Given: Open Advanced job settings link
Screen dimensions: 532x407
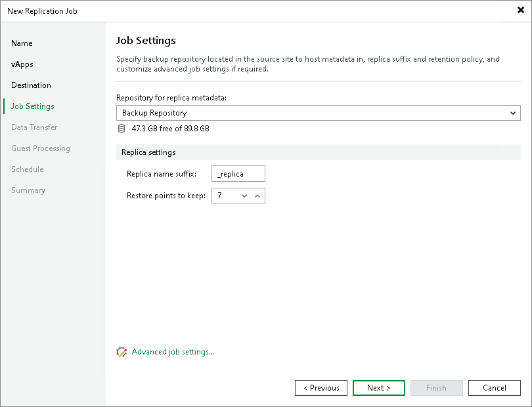Looking at the screenshot, I should click(173, 352).
